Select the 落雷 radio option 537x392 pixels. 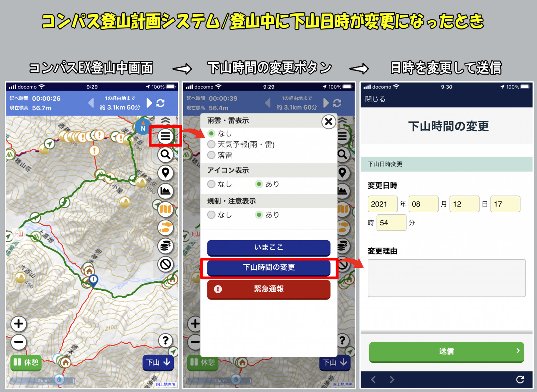coord(211,155)
